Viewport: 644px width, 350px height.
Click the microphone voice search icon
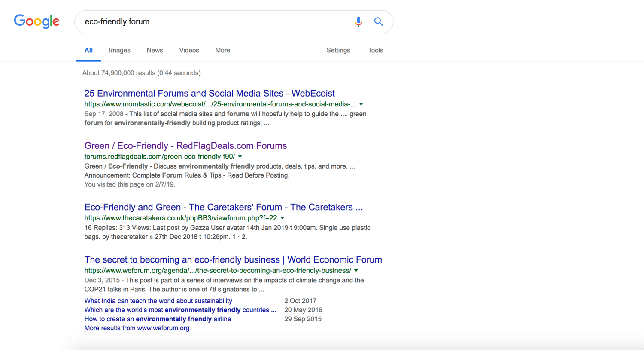(x=358, y=21)
